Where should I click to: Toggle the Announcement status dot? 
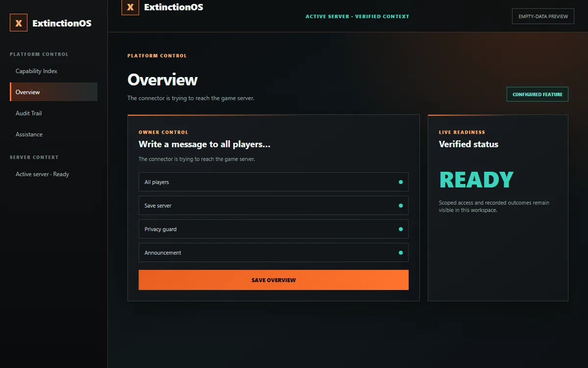[x=401, y=253]
